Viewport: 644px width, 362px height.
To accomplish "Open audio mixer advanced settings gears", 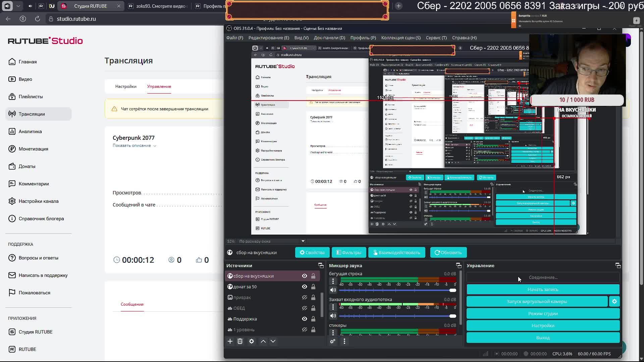I will click(x=333, y=341).
